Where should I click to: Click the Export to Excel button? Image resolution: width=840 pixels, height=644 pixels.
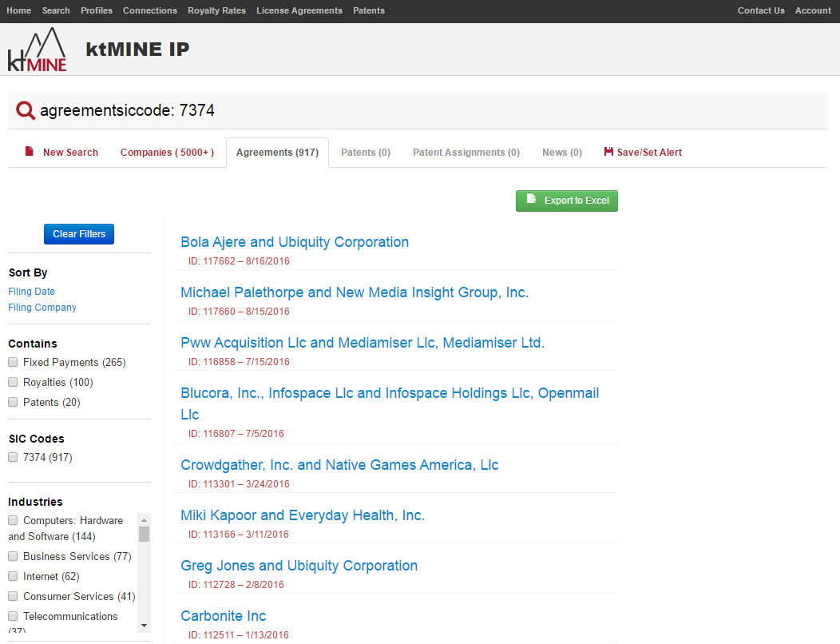[567, 201]
